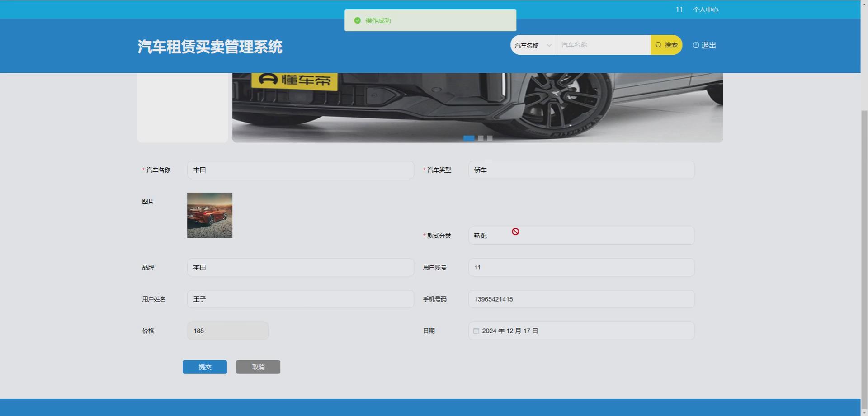868x416 pixels.
Task: Click the car banner image
Action: click(x=477, y=108)
